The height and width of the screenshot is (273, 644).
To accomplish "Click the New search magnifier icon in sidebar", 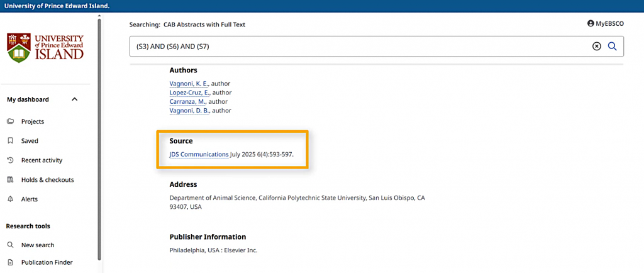I will click(10, 245).
